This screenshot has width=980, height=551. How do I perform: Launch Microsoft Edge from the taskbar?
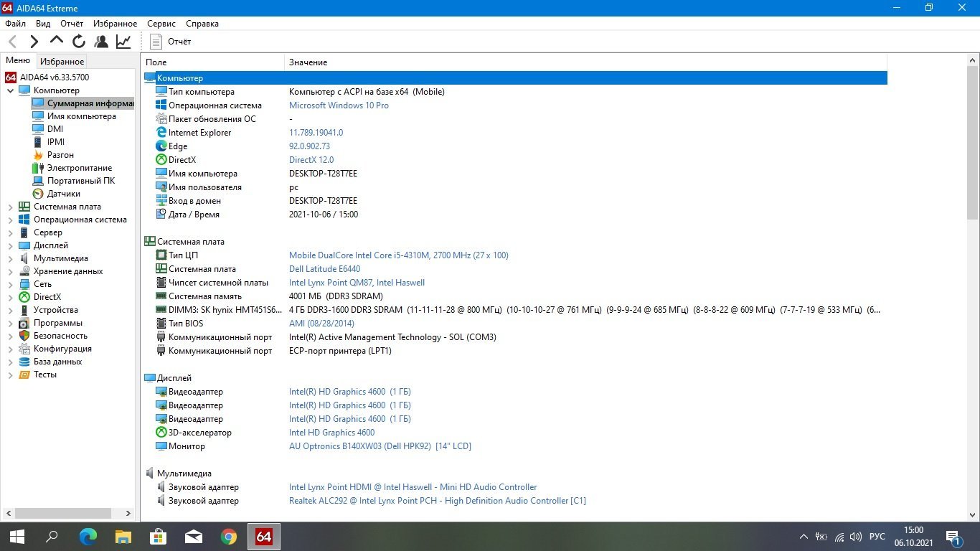(88, 537)
